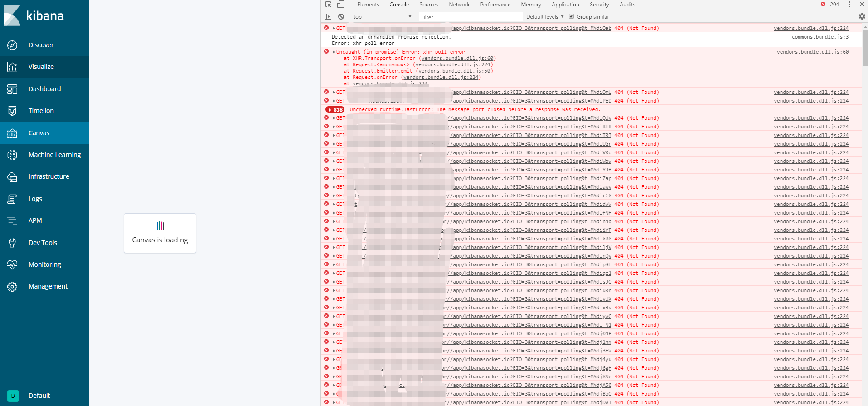The height and width of the screenshot is (406, 868).
Task: Activate the DevTools inspect element icon
Action: pos(328,5)
